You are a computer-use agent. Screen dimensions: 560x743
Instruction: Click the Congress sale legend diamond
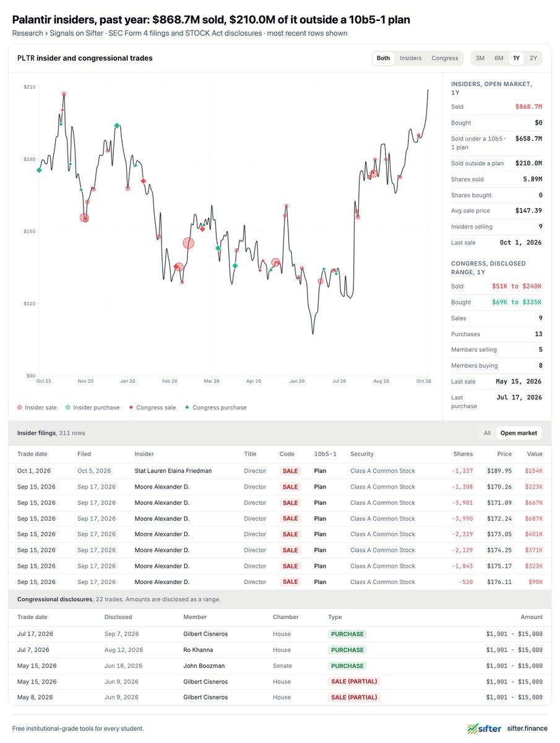click(131, 407)
